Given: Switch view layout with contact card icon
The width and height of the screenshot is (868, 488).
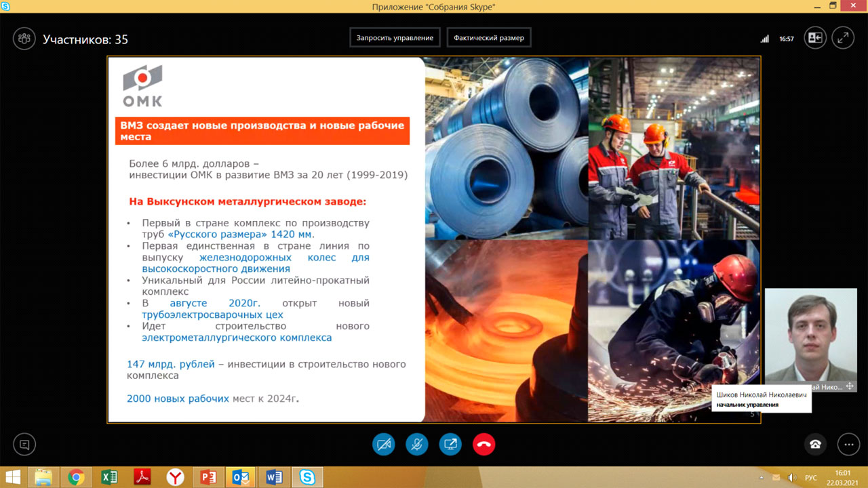Looking at the screenshot, I should pyautogui.click(x=815, y=38).
